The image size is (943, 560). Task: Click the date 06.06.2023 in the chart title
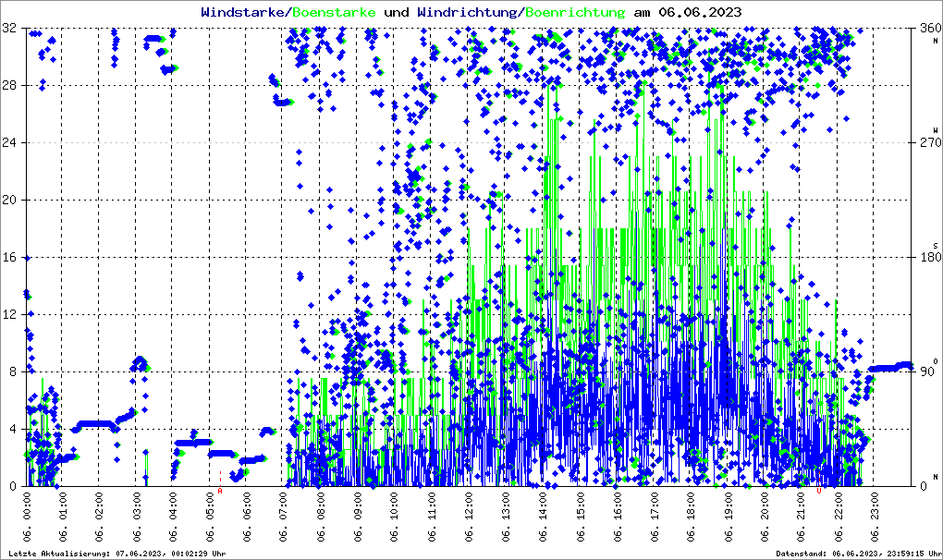(x=700, y=12)
